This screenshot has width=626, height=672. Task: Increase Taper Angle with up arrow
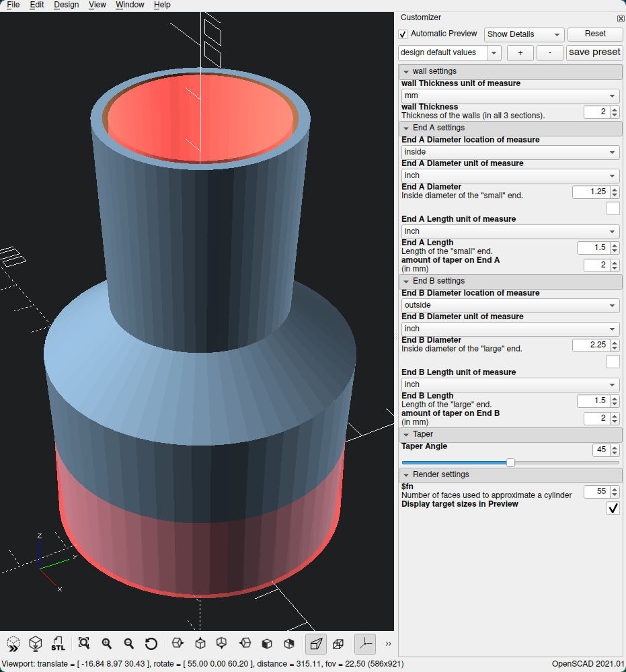(615, 448)
